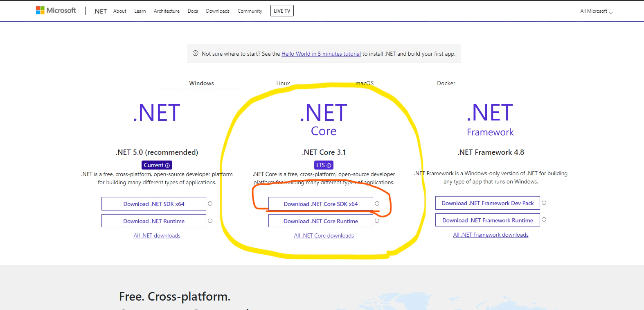Image resolution: width=644 pixels, height=310 pixels.
Task: Click the info icon beside Download .NET Core Runtime
Action: click(x=377, y=221)
